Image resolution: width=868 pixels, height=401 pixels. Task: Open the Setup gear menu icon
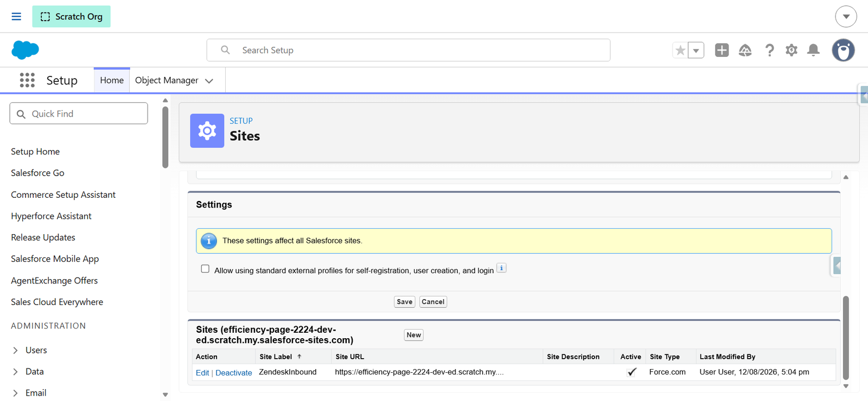792,50
